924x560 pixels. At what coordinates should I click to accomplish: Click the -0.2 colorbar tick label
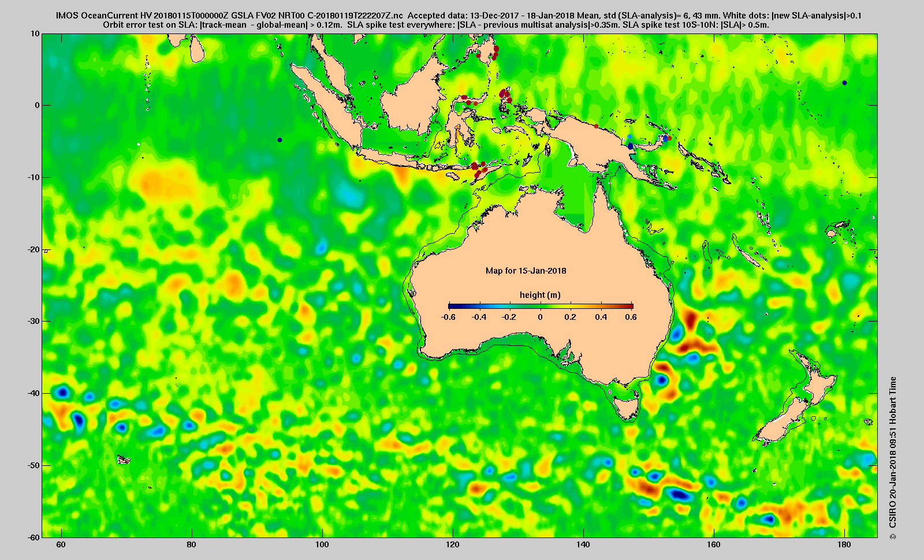[x=509, y=317]
